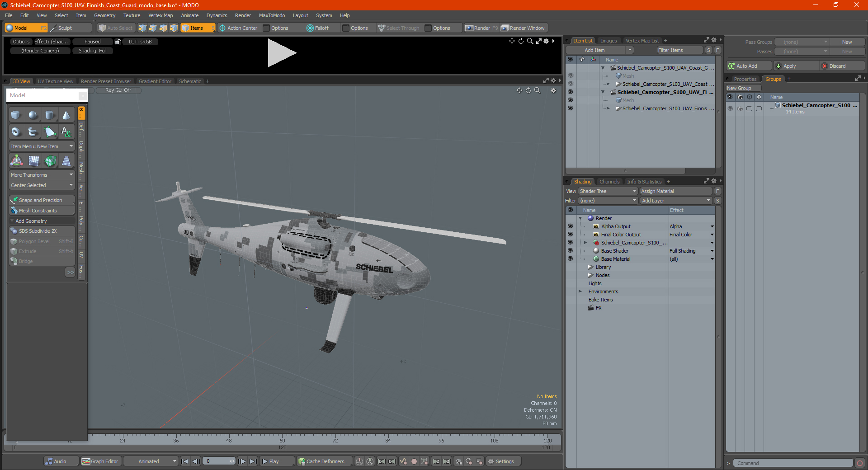Image resolution: width=868 pixels, height=470 pixels.
Task: Select the text tool in the toolbox
Action: [66, 132]
